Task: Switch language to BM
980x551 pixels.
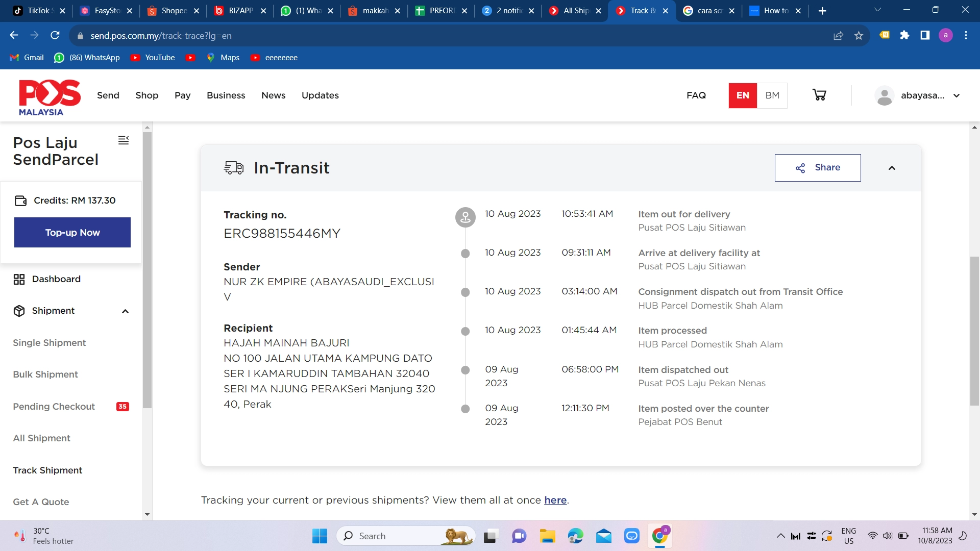Action: click(772, 95)
